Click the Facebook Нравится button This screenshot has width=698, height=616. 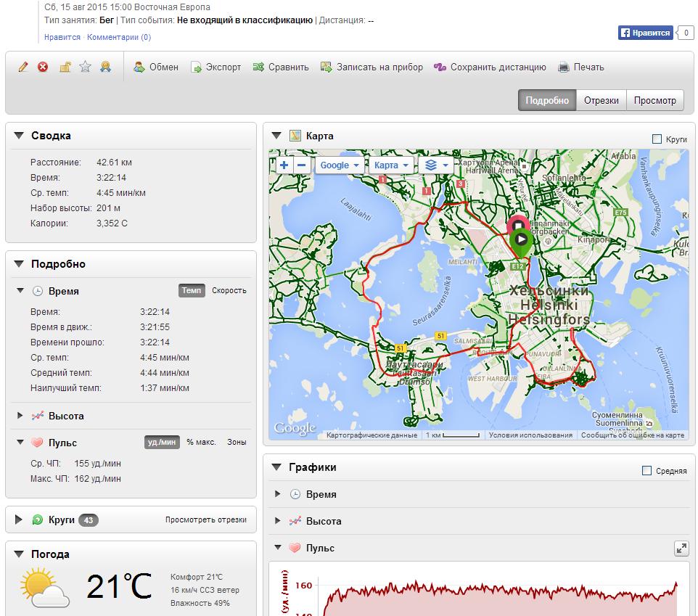click(x=645, y=33)
